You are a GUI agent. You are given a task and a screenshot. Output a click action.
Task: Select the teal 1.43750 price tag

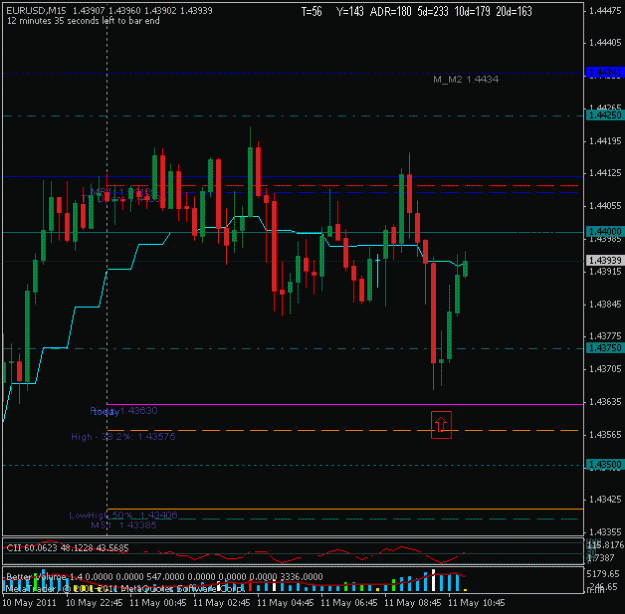click(x=605, y=348)
